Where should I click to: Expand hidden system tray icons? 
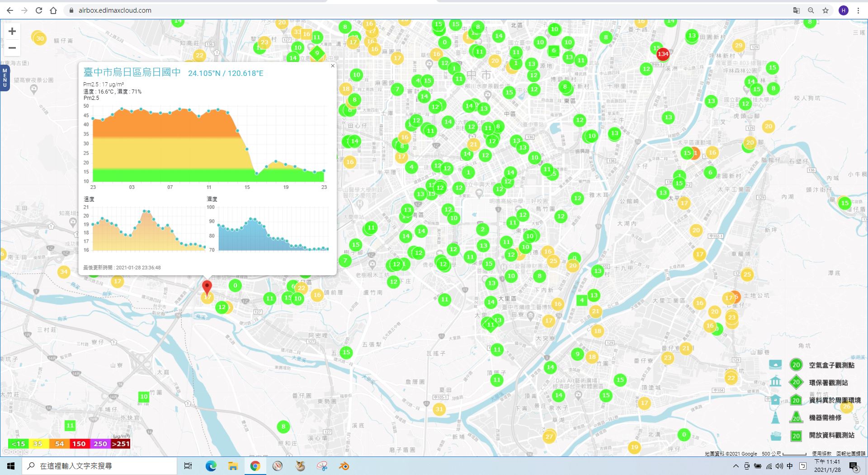point(736,466)
